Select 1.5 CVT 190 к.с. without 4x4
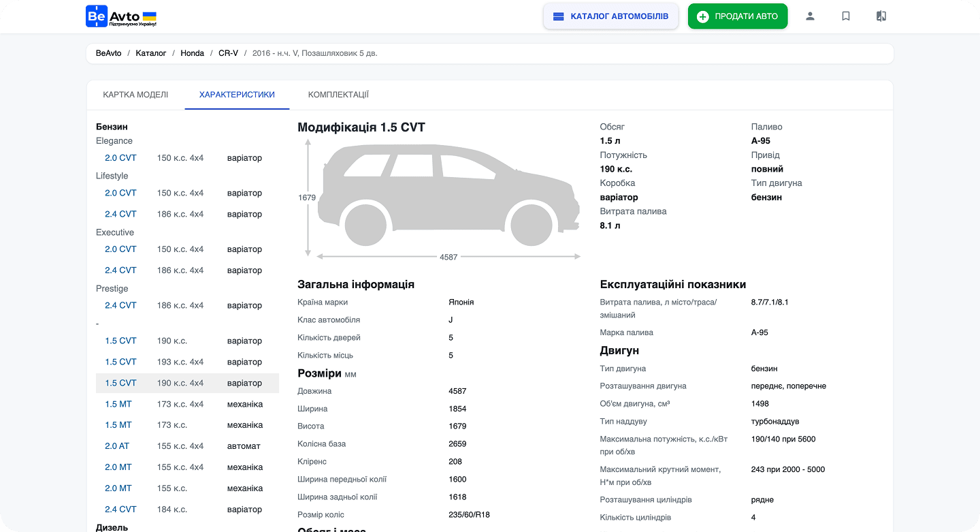This screenshot has height=532, width=980. [120, 341]
